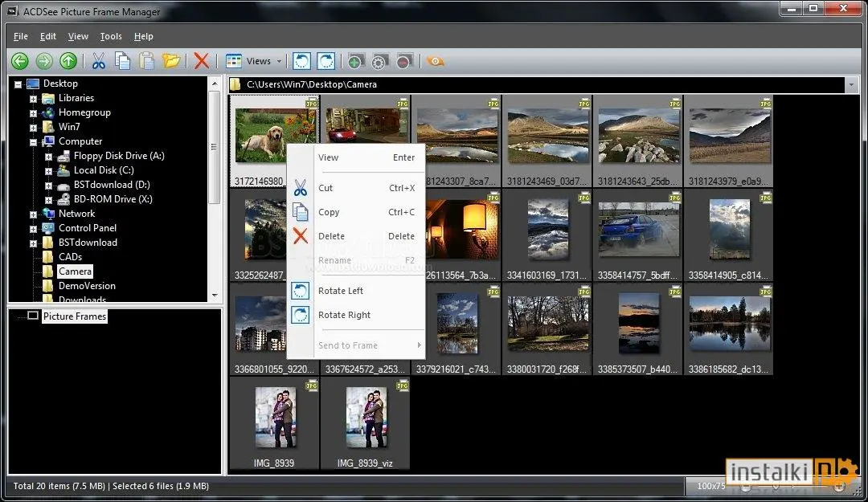Choose Copy in the context menu

pos(356,212)
